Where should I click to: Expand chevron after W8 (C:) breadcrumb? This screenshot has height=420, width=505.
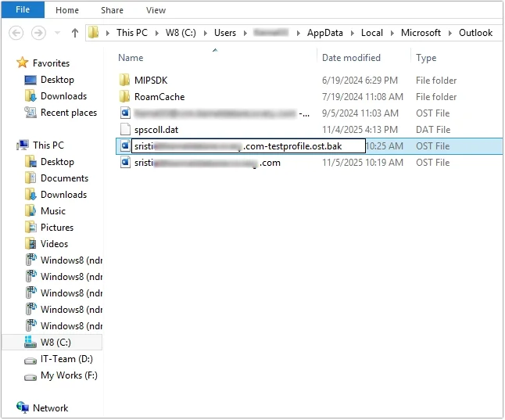pos(205,33)
